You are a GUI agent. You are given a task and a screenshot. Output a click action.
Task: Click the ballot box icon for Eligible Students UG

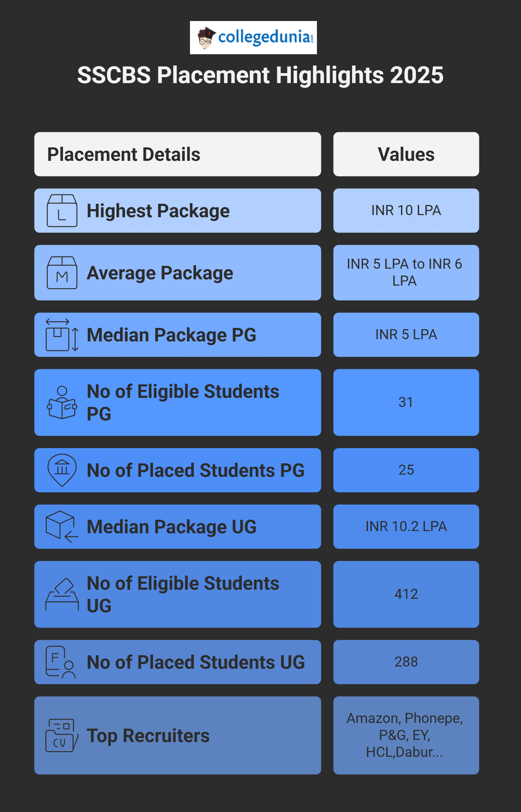pyautogui.click(x=62, y=594)
